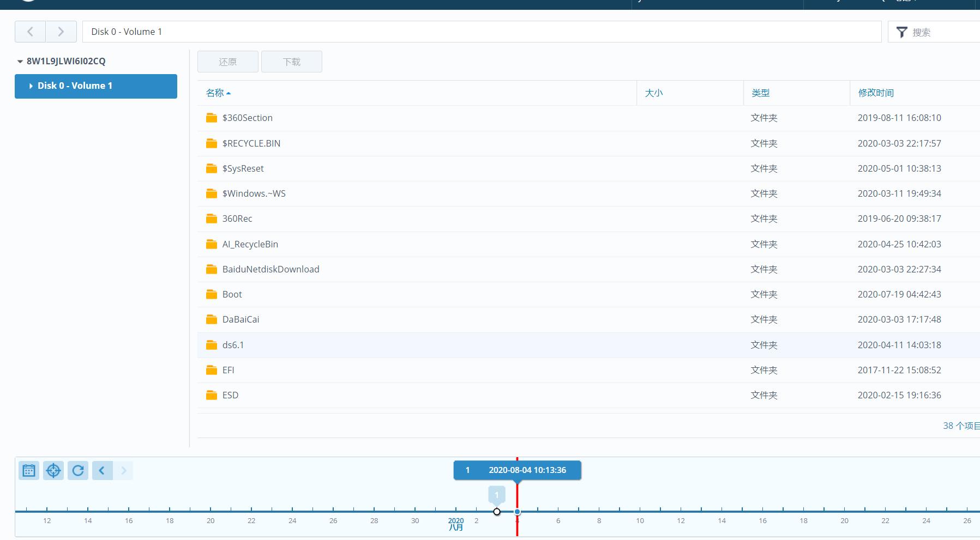Click the folder icon for $Windows.~WS
This screenshot has height=540, width=980.
click(x=212, y=193)
